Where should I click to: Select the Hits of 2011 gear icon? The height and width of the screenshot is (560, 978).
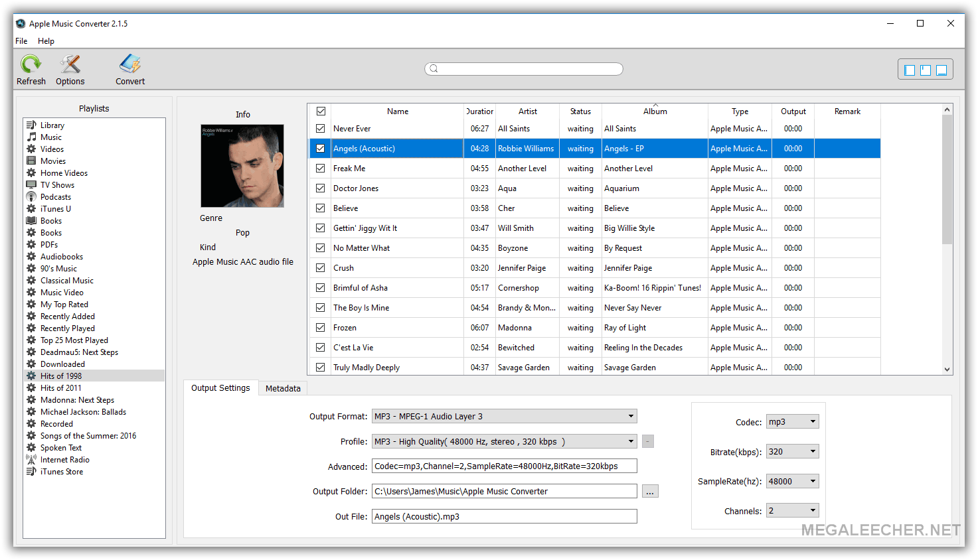click(x=31, y=388)
